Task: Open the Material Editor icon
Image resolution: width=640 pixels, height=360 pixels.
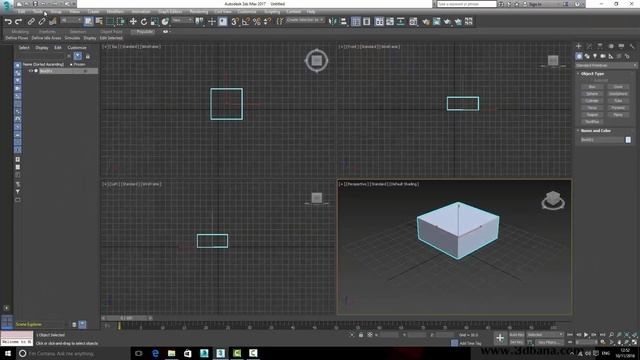Action: (x=413, y=22)
